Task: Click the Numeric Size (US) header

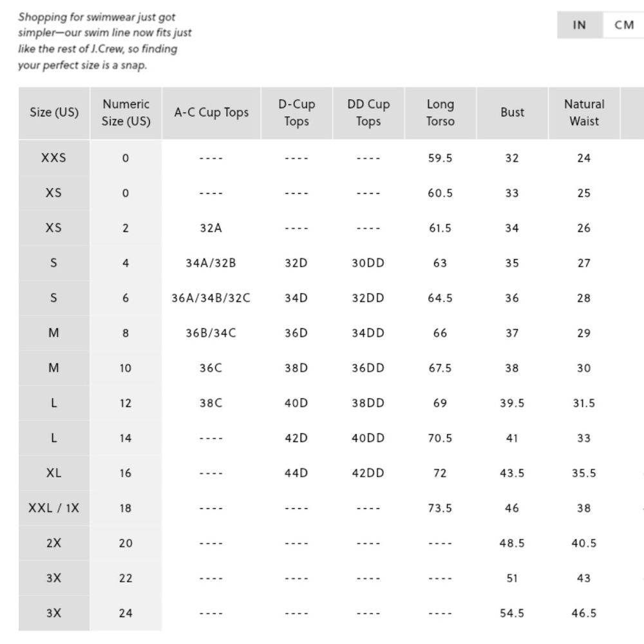Action: point(126,113)
